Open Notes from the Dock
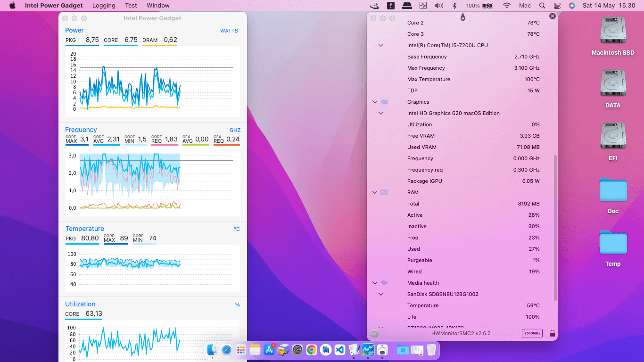Screen dimensions: 644x362 pos(255,350)
